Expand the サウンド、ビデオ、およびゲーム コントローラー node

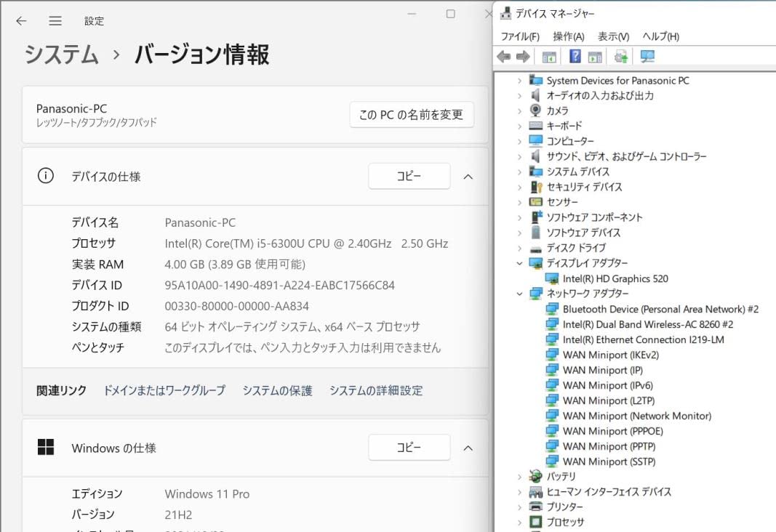tap(519, 157)
